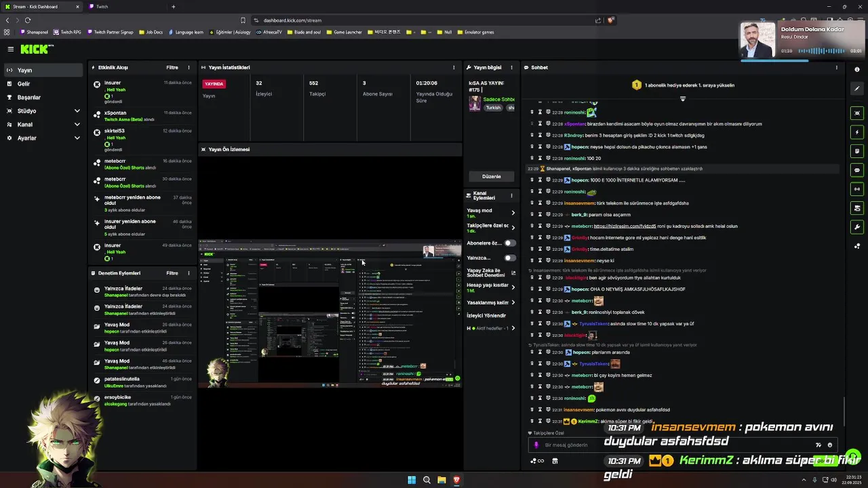This screenshot has width=868, height=488.
Task: Collapse the gift leaderboard banner arrow
Action: (x=683, y=99)
